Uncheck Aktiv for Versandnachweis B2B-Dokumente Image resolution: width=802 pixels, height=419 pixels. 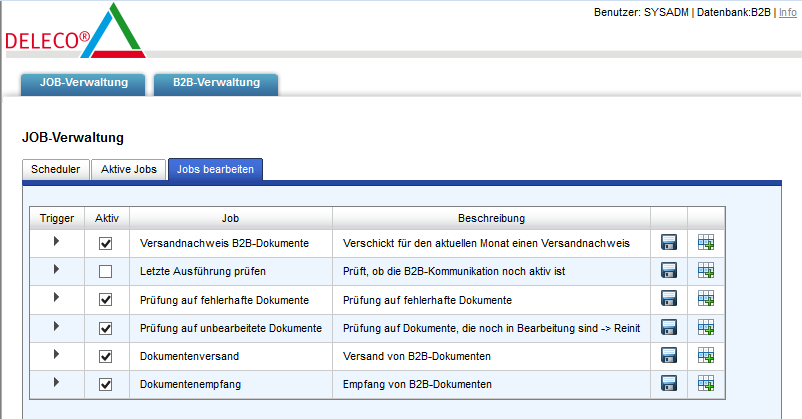(x=106, y=243)
